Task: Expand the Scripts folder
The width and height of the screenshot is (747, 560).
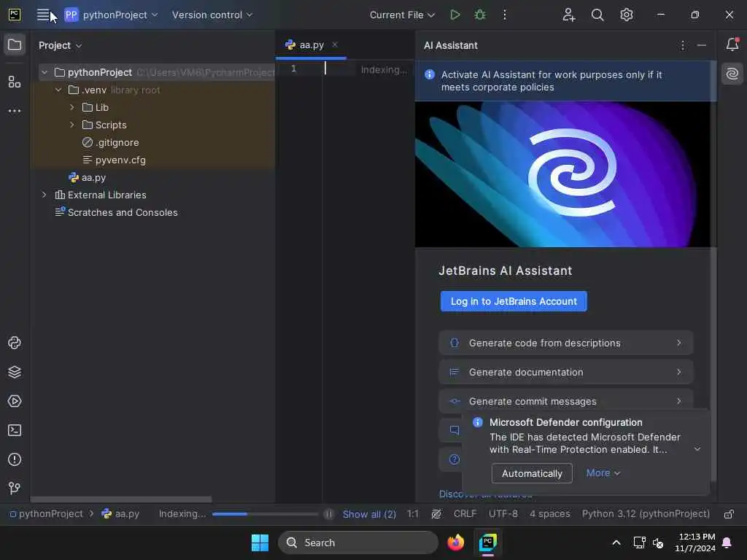Action: [72, 125]
